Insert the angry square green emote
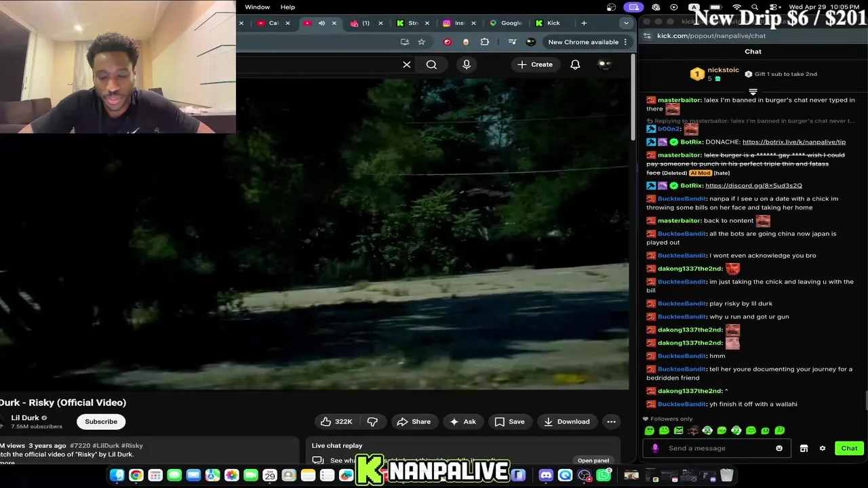This screenshot has width=868, height=488. 678,430
